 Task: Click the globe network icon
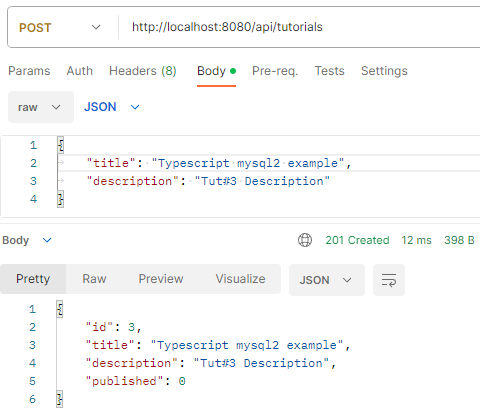point(305,240)
